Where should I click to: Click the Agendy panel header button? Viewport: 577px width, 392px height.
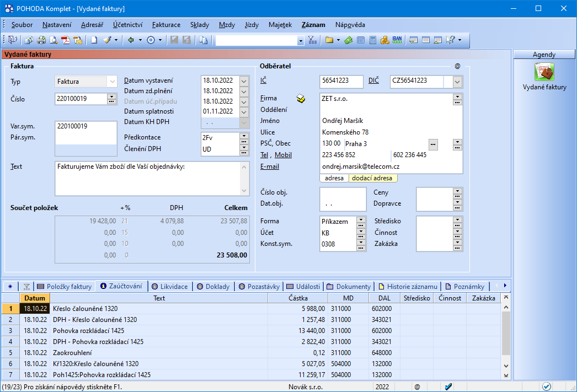coord(544,55)
